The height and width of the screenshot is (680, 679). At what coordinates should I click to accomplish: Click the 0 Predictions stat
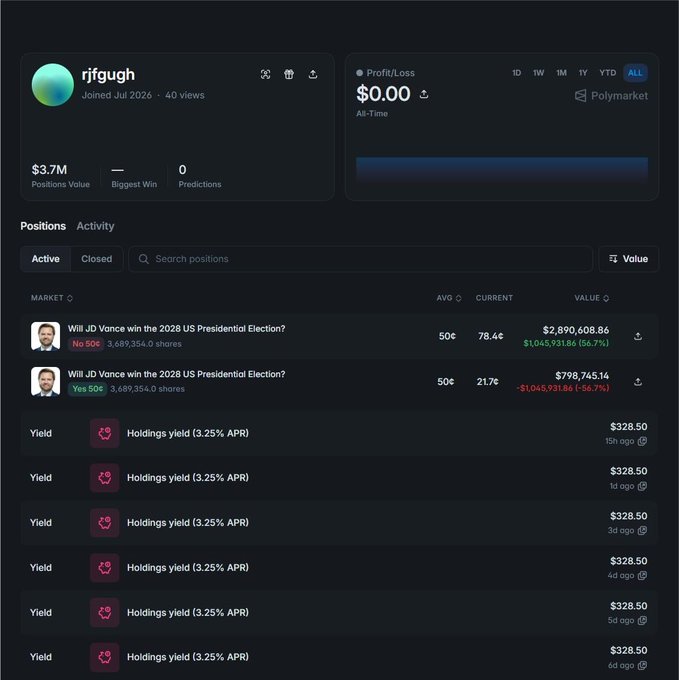click(x=200, y=176)
